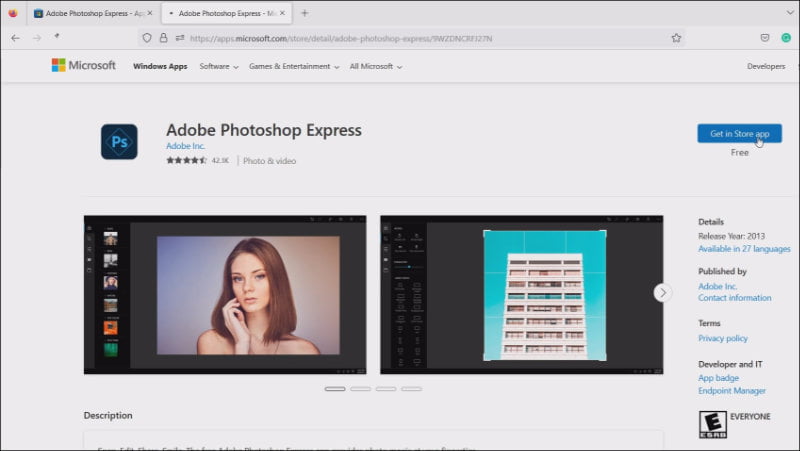Open the Adobe Inc. link under the title
Screen dimensions: 800x451
185,146
